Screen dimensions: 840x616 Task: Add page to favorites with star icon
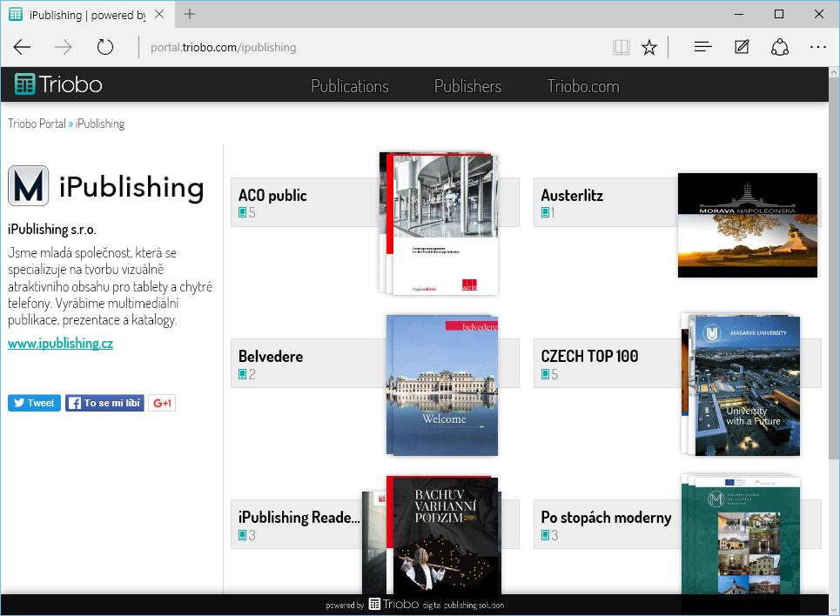pos(649,48)
